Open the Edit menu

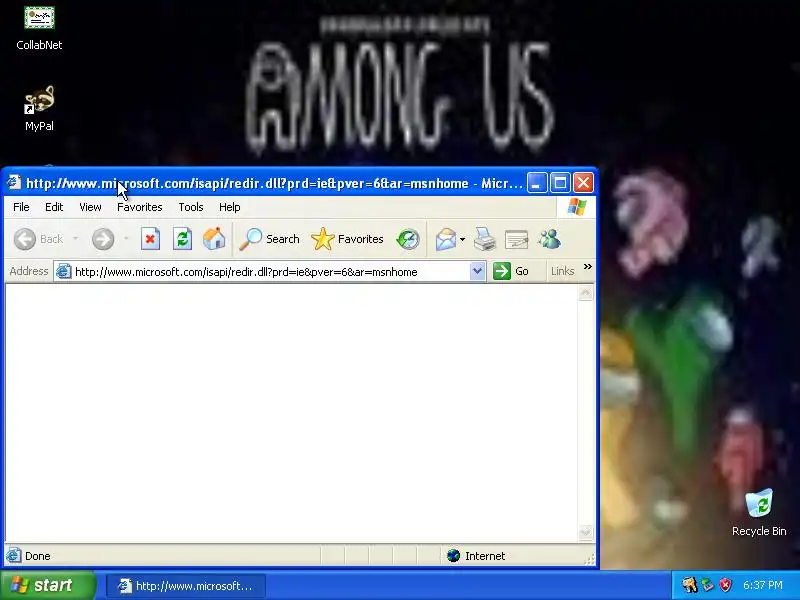(54, 207)
